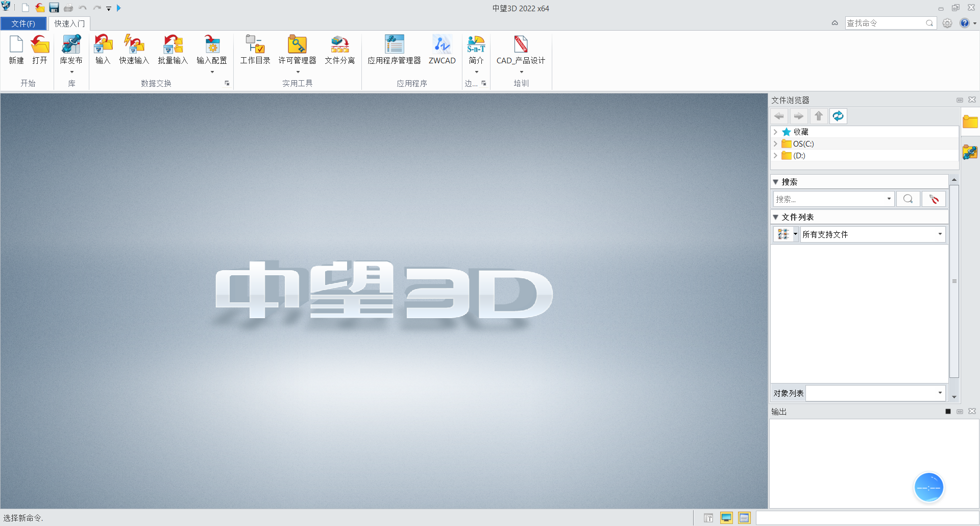Collapse the 搜索 section triangle
Image resolution: width=980 pixels, height=526 pixels.
click(776, 182)
